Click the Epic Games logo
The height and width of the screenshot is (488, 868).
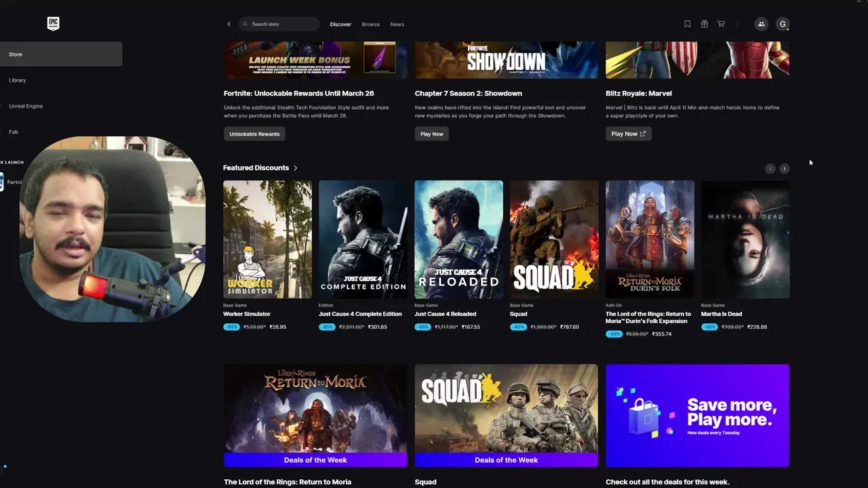coord(53,24)
